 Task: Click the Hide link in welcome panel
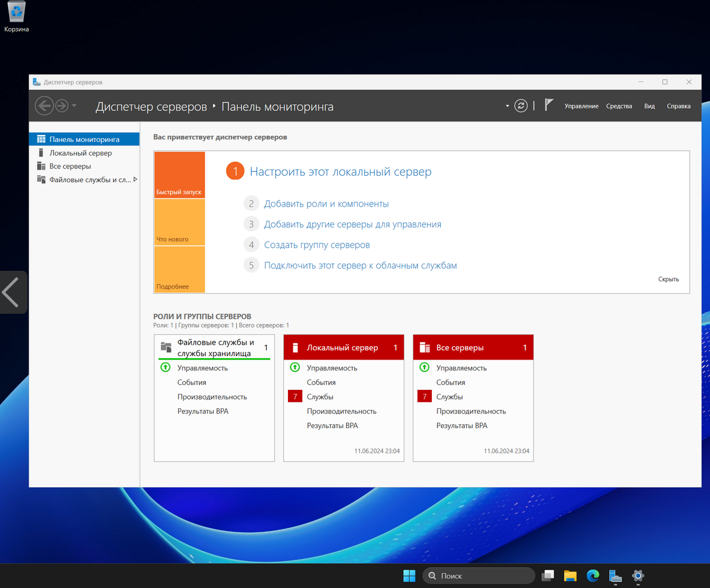pyautogui.click(x=668, y=279)
